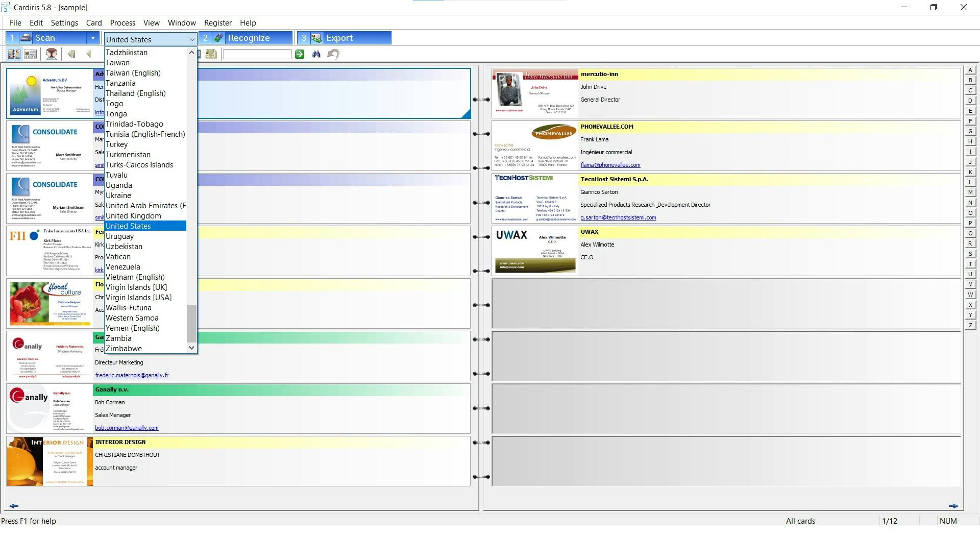The image size is (980, 538).
Task: Jump to letter P index tab
Action: click(970, 224)
